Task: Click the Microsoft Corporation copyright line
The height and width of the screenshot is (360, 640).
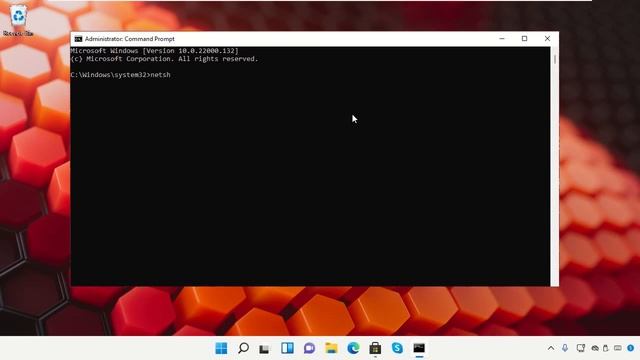Action: [x=164, y=59]
